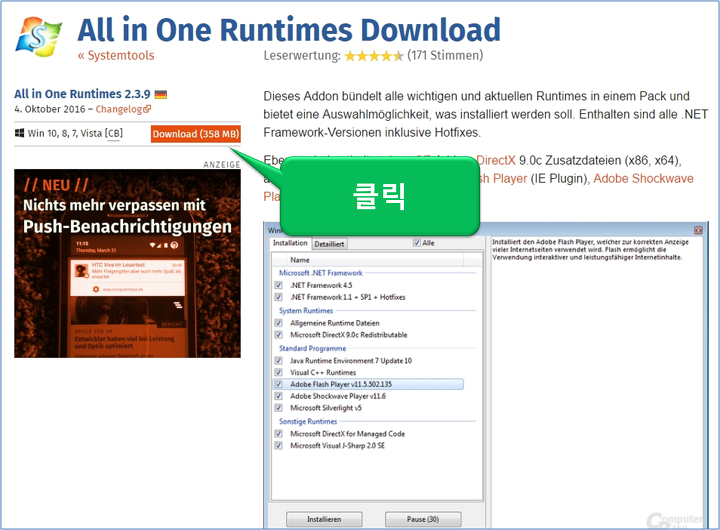720x530 pixels.
Task: Select the System Runtimes group header
Action: [x=306, y=310]
